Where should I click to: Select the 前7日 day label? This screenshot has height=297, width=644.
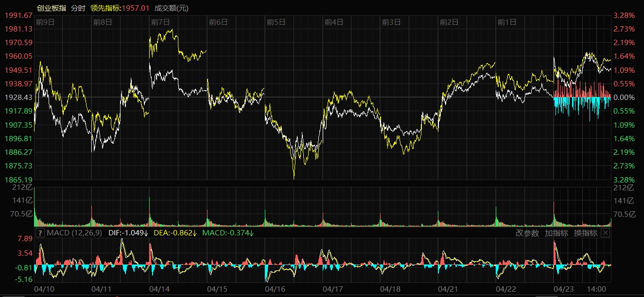click(x=160, y=22)
